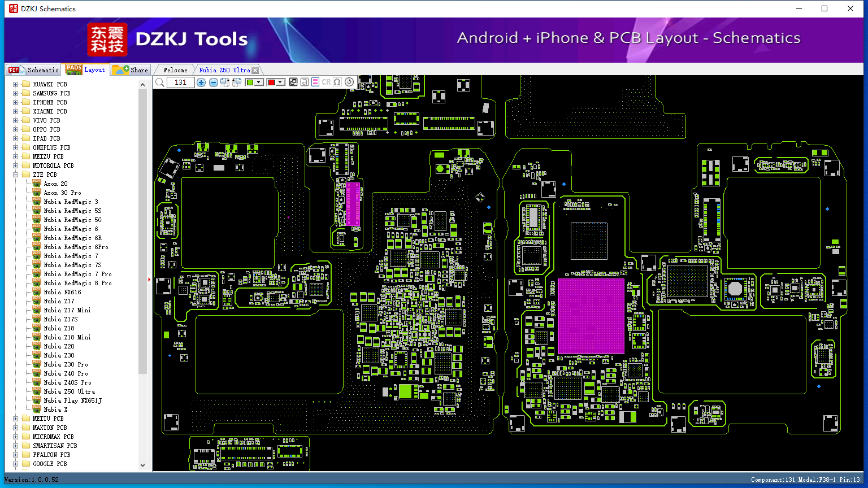Switch to the Schematic tab
This screenshot has width=868, height=488.
click(34, 69)
